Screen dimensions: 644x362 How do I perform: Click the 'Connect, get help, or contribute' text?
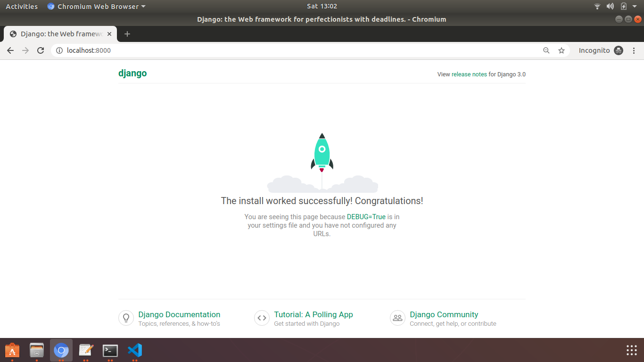point(453,324)
